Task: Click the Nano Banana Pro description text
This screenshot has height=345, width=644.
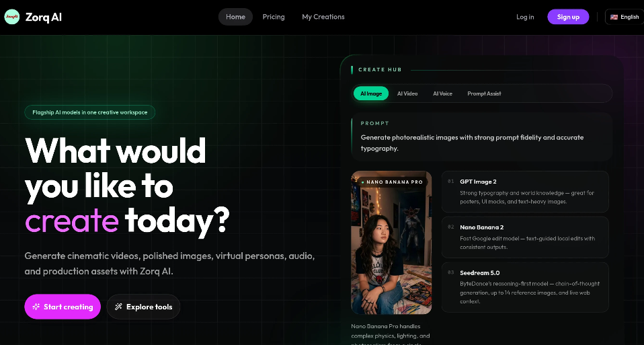Action: coord(391,335)
